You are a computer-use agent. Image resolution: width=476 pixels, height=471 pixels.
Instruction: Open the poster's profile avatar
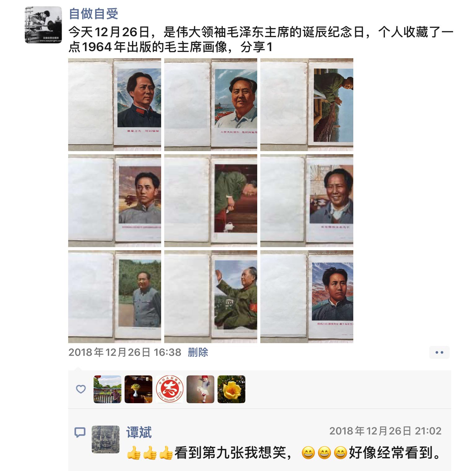(43, 25)
